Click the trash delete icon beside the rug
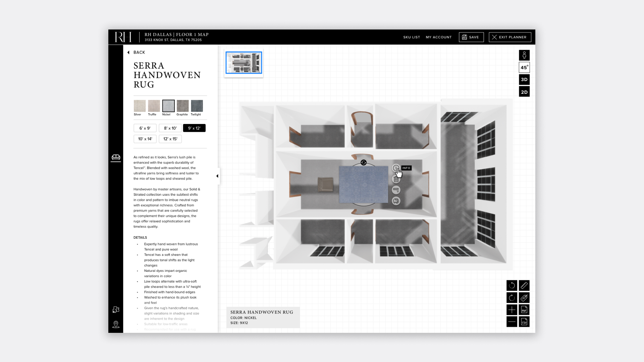The image size is (644, 362). click(396, 179)
